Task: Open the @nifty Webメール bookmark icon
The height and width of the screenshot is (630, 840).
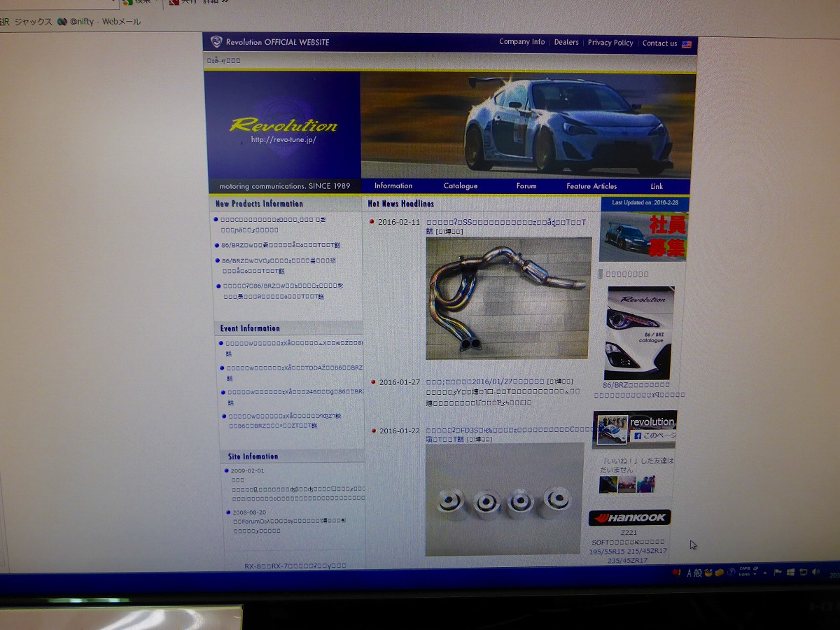Action: tap(62, 22)
